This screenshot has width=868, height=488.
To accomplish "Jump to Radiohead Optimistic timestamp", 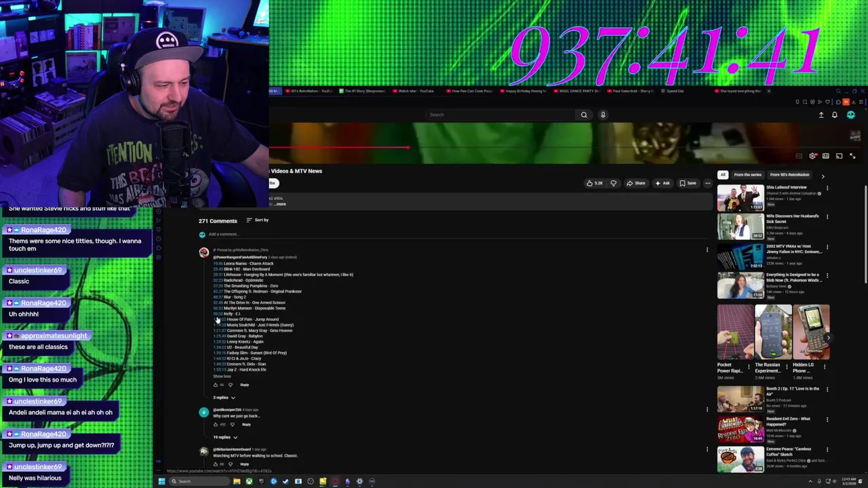I will pos(218,280).
